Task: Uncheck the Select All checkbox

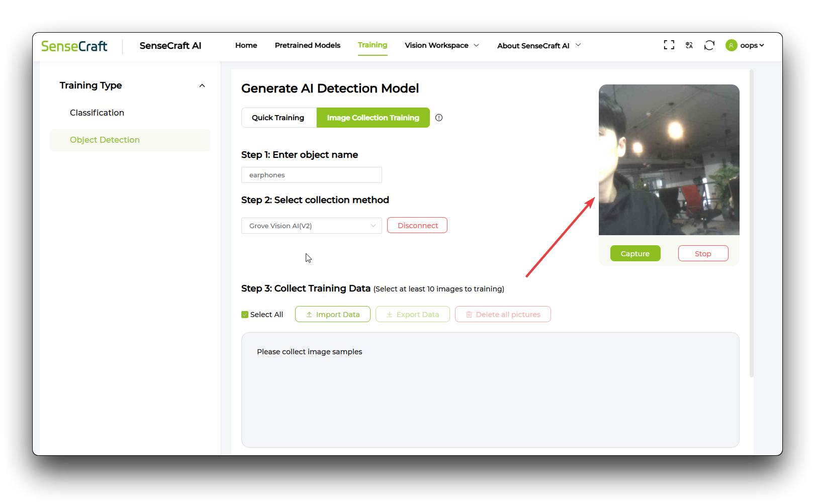Action: (x=244, y=314)
